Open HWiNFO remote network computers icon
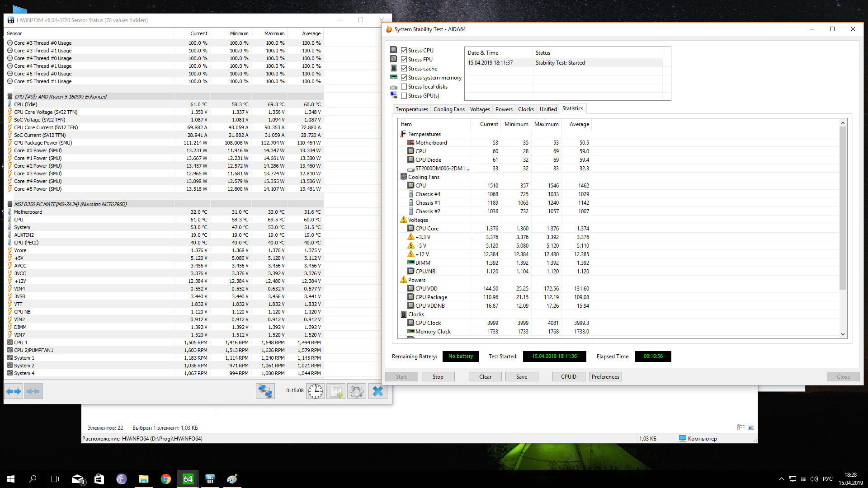 tap(265, 391)
